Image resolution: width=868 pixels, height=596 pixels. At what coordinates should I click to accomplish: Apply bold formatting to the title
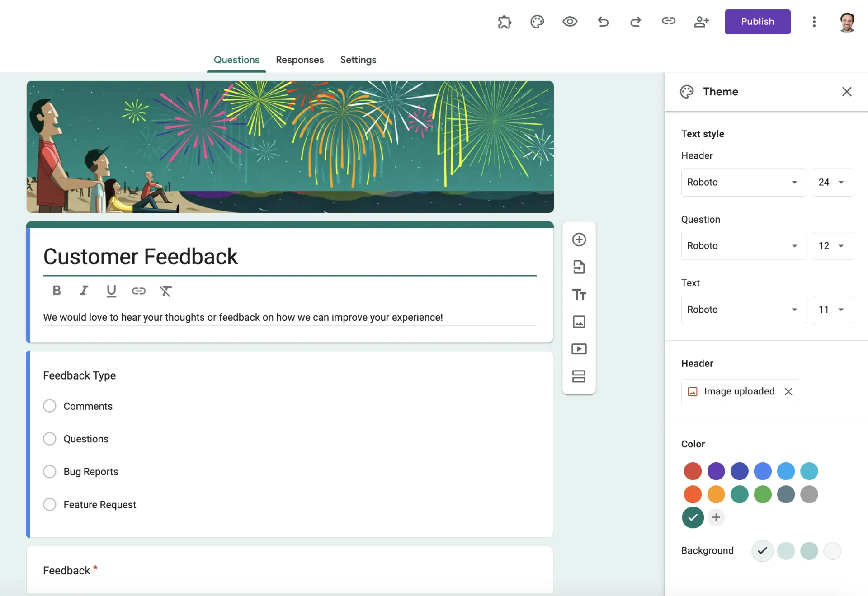coord(57,291)
